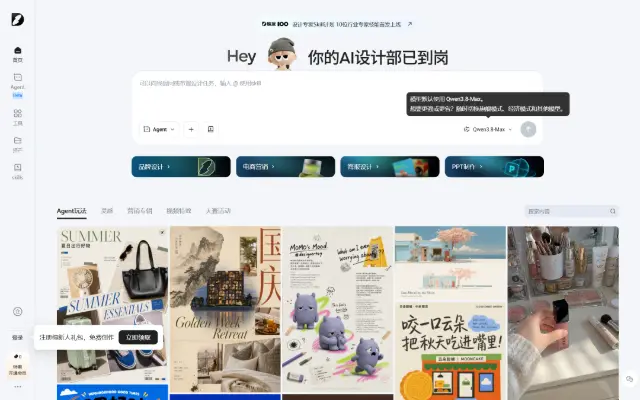Click the login label in the sidebar
This screenshot has height=400, width=640.
(18, 338)
